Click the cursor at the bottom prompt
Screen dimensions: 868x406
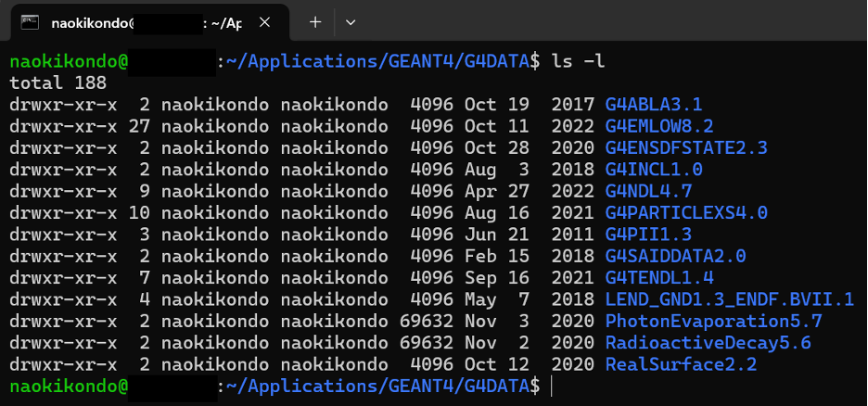tap(552, 387)
